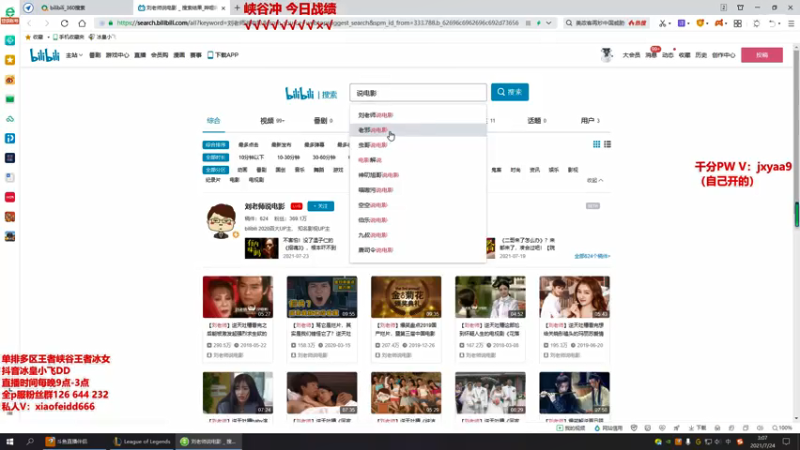The width and height of the screenshot is (800, 450).
Task: Switch to League of Legends in taskbar
Action: [142, 442]
